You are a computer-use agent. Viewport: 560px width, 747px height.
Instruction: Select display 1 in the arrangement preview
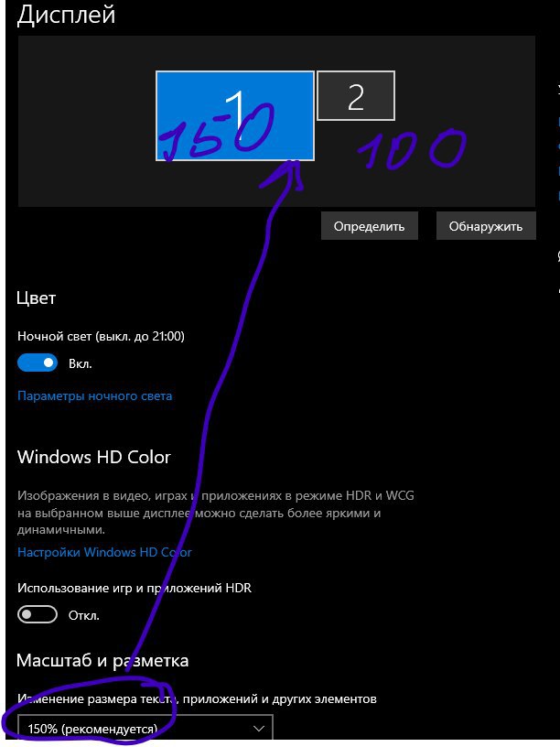235,115
